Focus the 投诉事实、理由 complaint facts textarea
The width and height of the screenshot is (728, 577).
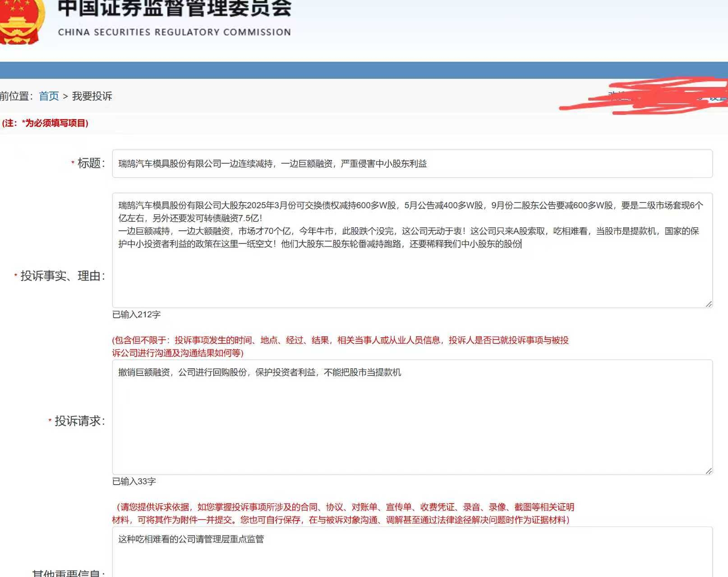pos(412,250)
